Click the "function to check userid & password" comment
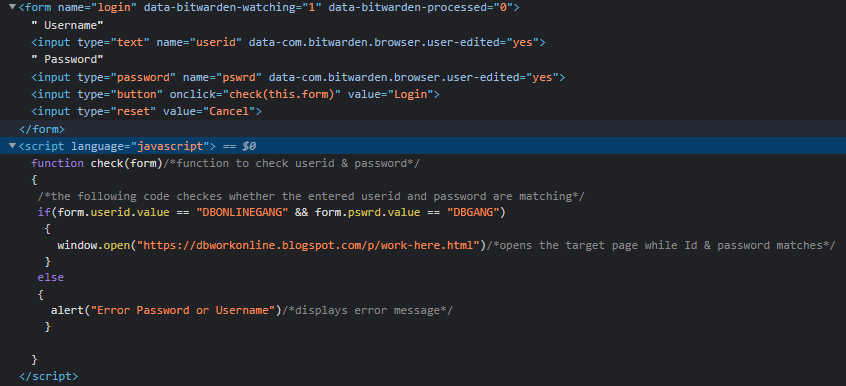The width and height of the screenshot is (846, 386). (292, 163)
